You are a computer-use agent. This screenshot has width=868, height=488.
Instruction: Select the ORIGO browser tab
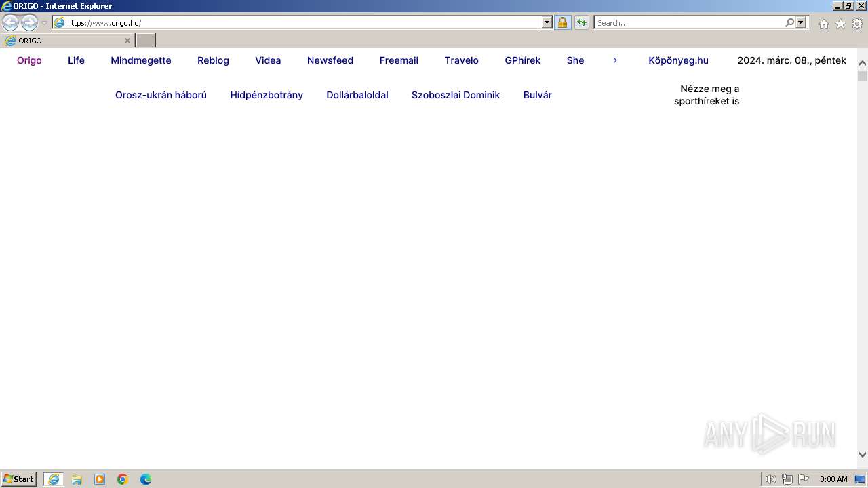[66, 41]
